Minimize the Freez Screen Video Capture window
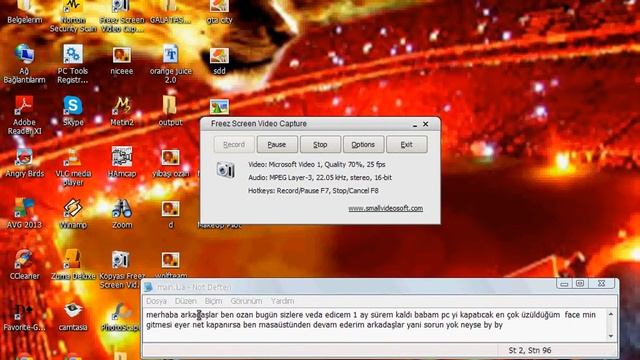 tap(415, 124)
